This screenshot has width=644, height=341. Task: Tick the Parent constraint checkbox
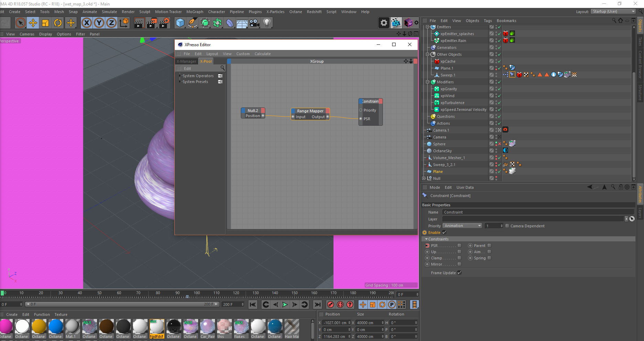coord(489,246)
